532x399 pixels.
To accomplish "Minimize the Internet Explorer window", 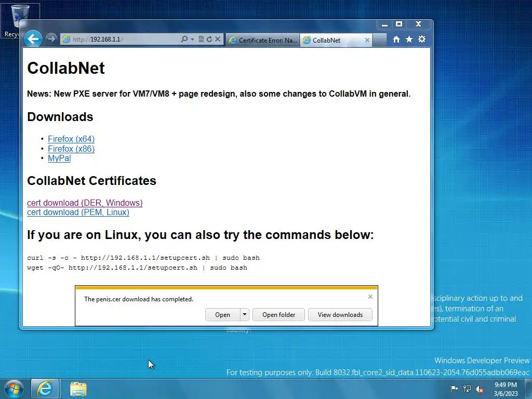I will (384, 24).
